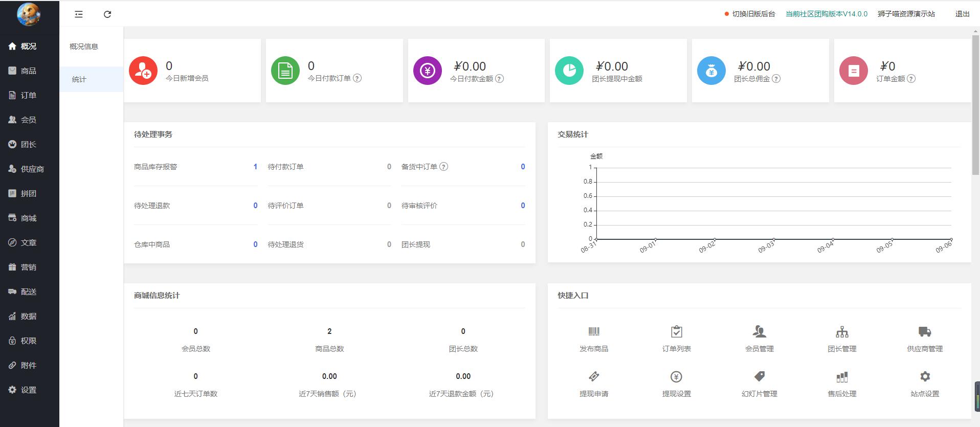Select the 统计 submenu tab
980x427 pixels.
79,79
